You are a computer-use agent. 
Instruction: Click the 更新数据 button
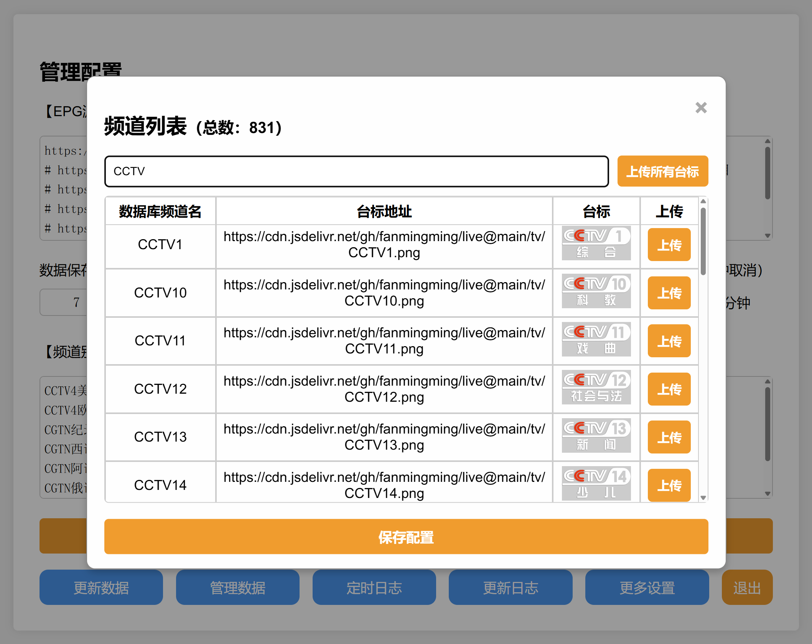(101, 588)
